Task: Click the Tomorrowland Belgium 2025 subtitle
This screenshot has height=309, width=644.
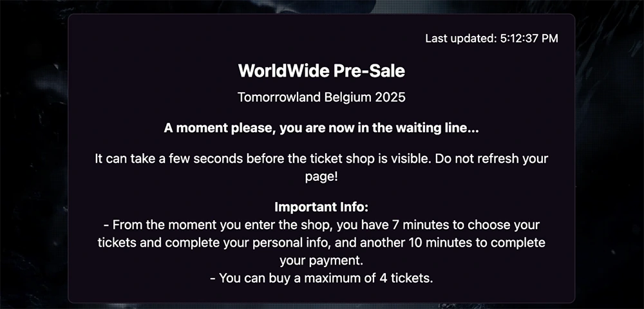Action: (x=321, y=98)
